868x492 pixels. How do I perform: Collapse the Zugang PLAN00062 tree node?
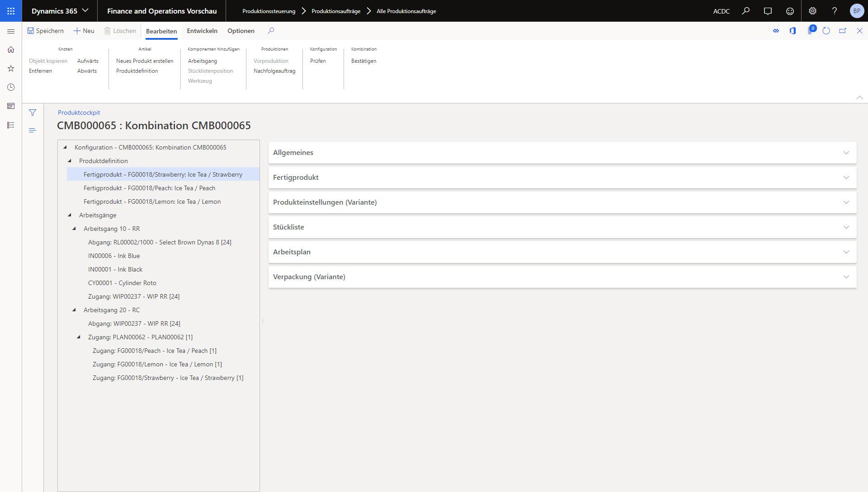[x=79, y=337]
